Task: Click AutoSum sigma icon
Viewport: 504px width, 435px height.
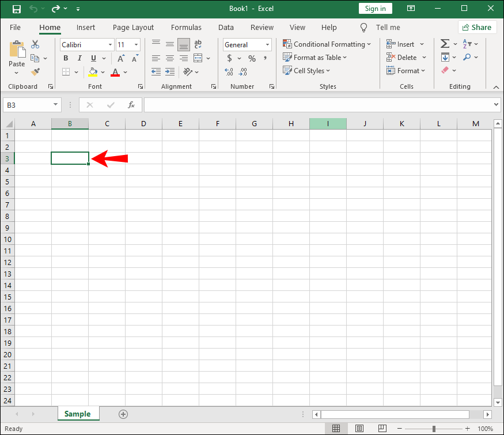Action: point(445,43)
